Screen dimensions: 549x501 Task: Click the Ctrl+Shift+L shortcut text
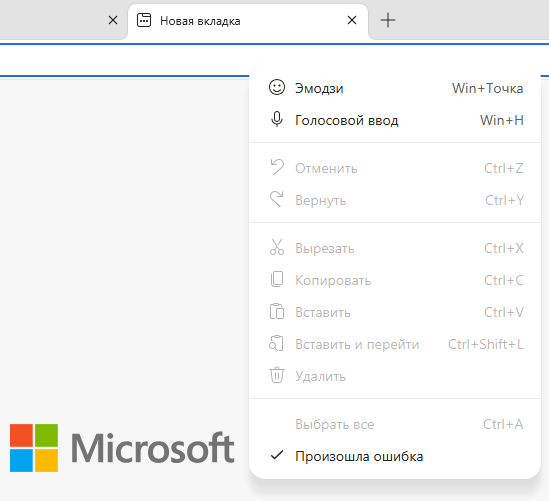(x=486, y=344)
